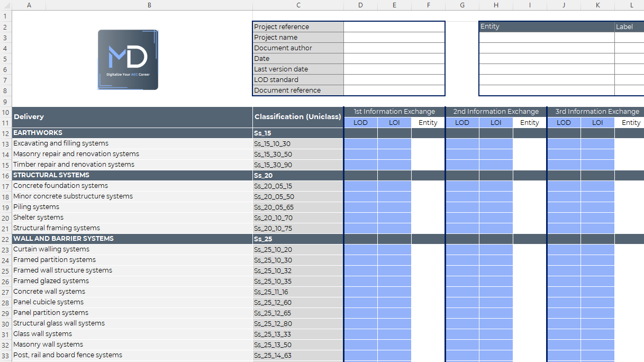Viewport: 644px width, 362px height.
Task: Select the Excavating and filling systems cell
Action: [x=132, y=143]
